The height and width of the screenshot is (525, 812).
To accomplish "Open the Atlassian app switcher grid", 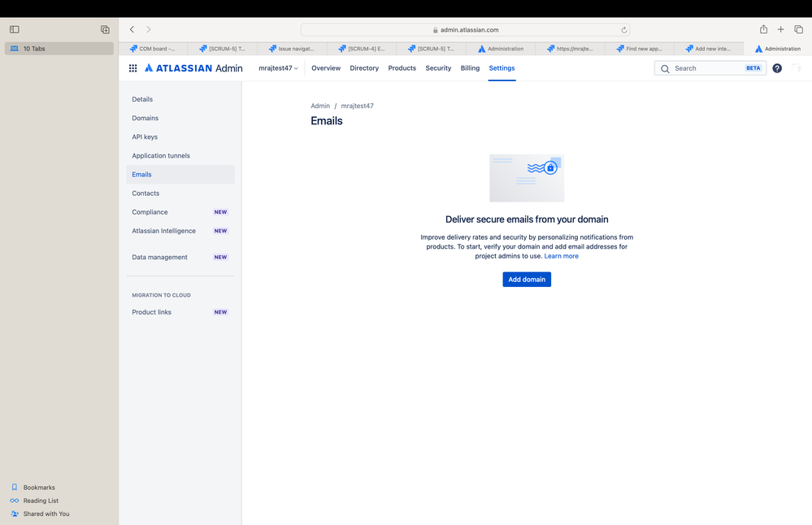I will pyautogui.click(x=133, y=67).
